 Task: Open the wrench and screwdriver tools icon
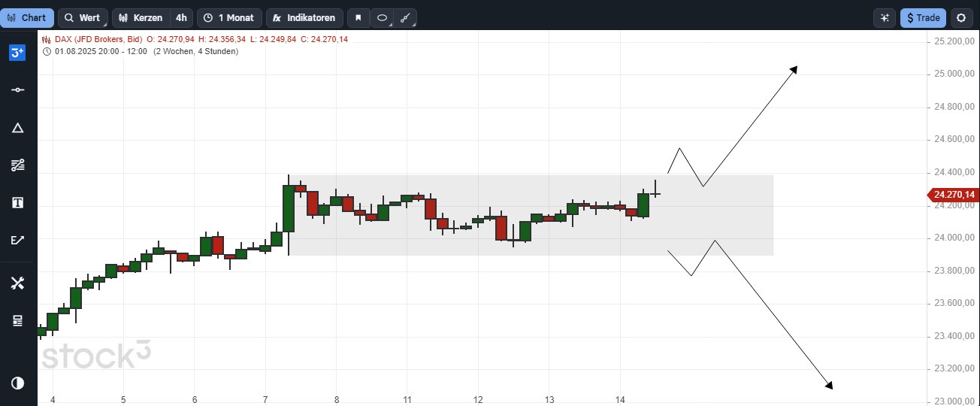coord(17,283)
